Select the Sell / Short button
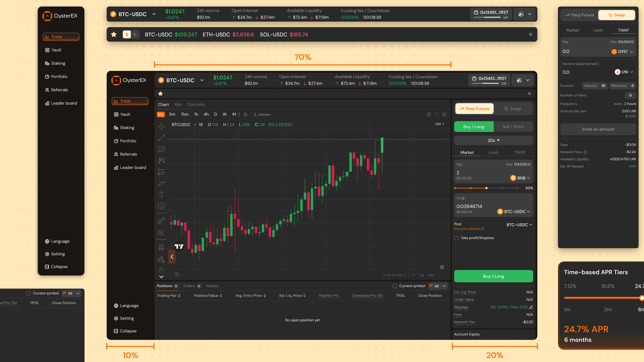 point(513,127)
